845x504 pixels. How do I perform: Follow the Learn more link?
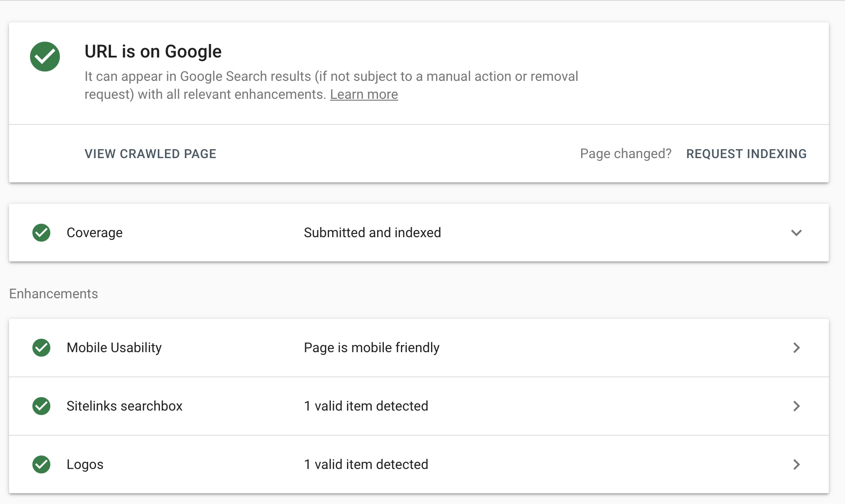(364, 94)
